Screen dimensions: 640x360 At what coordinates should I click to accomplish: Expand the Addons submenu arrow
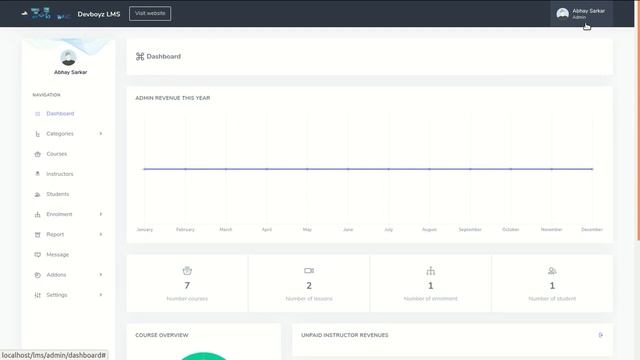click(101, 274)
